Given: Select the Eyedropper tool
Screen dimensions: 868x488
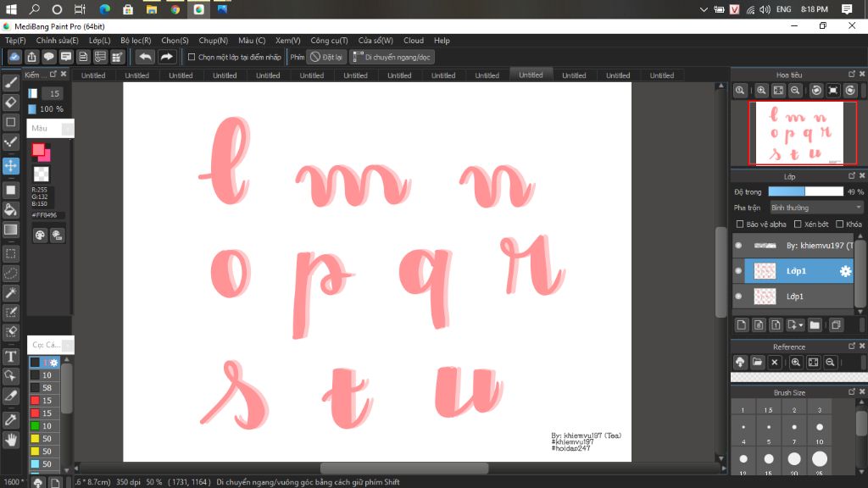Looking at the screenshot, I should point(11,419).
